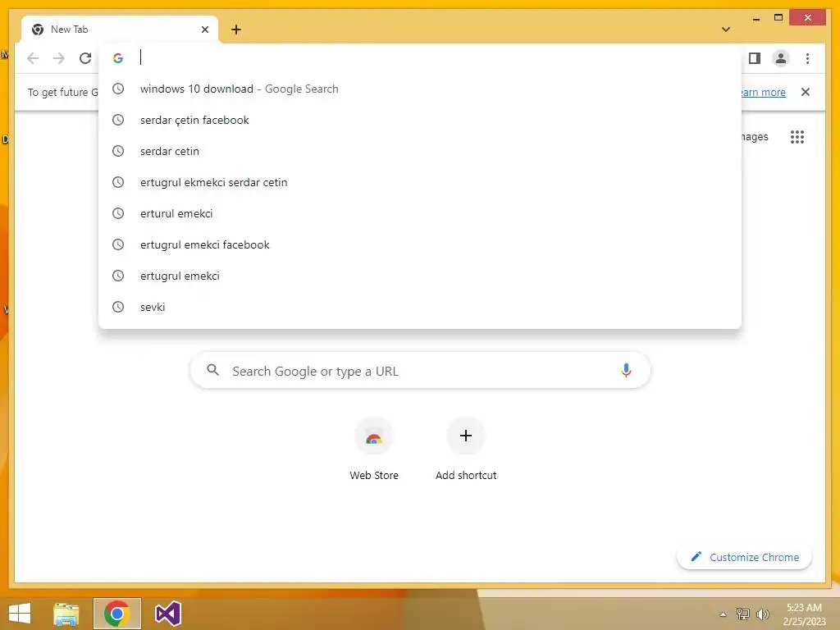Click the clock icon beside sevki
Image resolution: width=840 pixels, height=630 pixels.
pos(118,307)
